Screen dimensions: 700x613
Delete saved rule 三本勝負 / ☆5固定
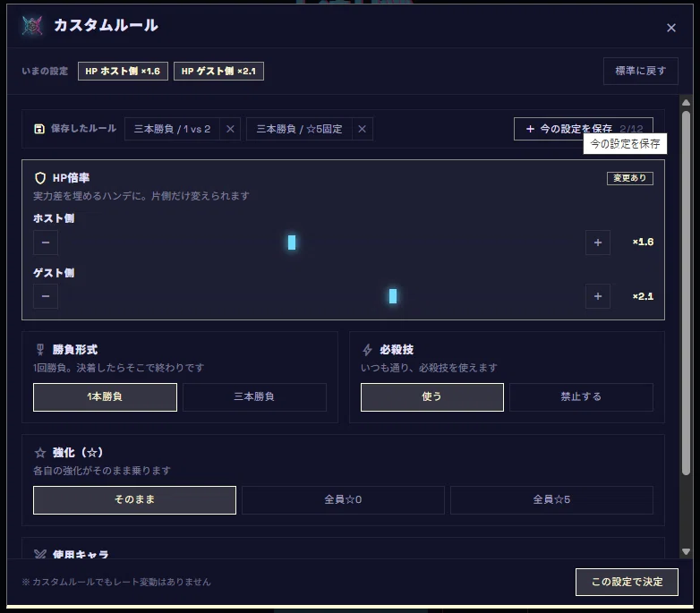pos(362,129)
